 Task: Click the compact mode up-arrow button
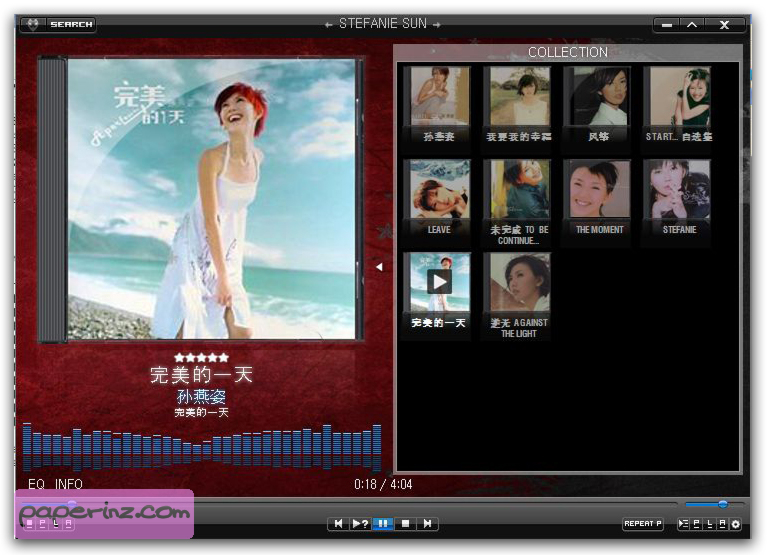pyautogui.click(x=692, y=24)
